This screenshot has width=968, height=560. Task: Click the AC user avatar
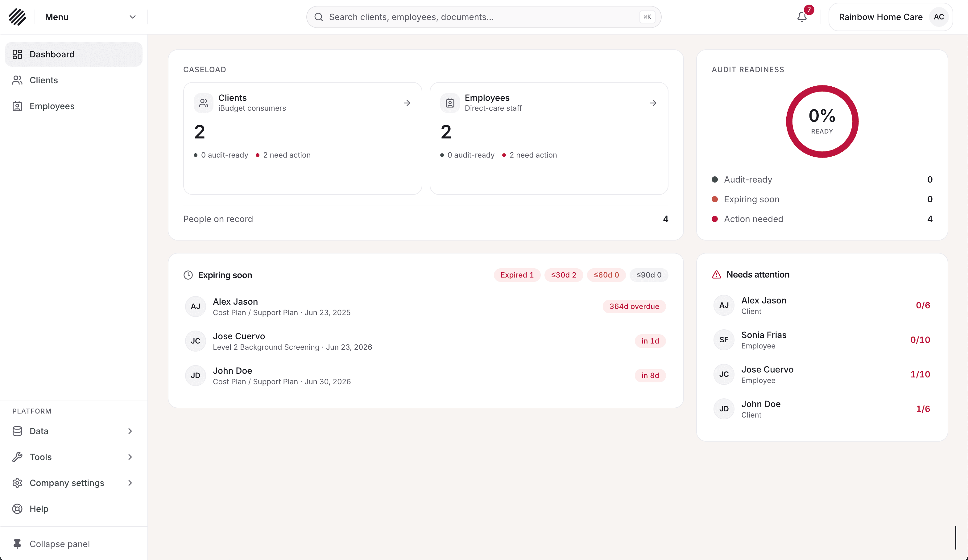pyautogui.click(x=939, y=17)
